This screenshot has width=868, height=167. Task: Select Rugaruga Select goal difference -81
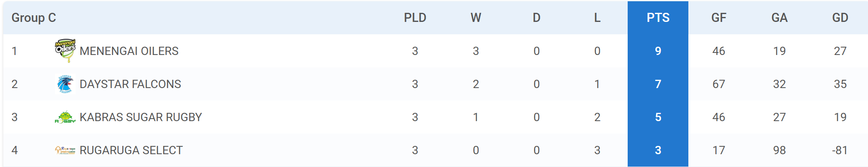(x=840, y=150)
